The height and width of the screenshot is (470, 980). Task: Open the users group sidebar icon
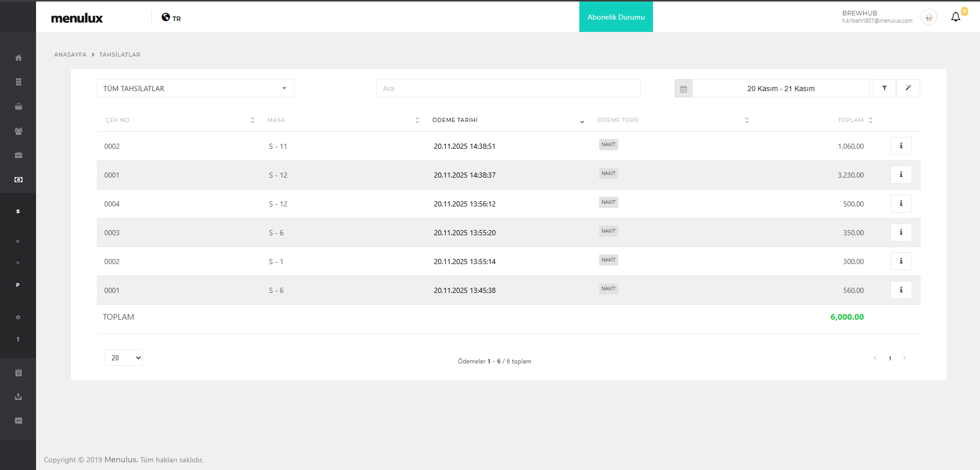point(19,131)
